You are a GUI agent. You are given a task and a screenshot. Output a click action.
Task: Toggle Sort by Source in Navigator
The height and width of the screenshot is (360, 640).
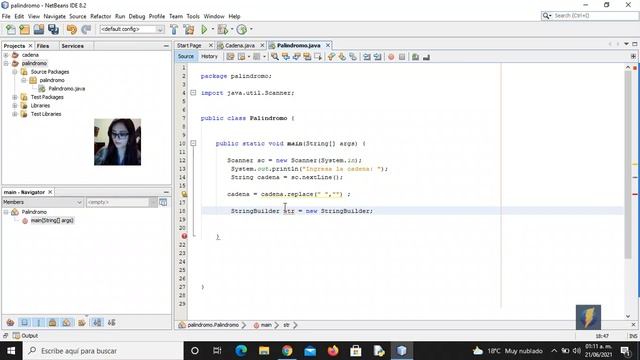111,322
